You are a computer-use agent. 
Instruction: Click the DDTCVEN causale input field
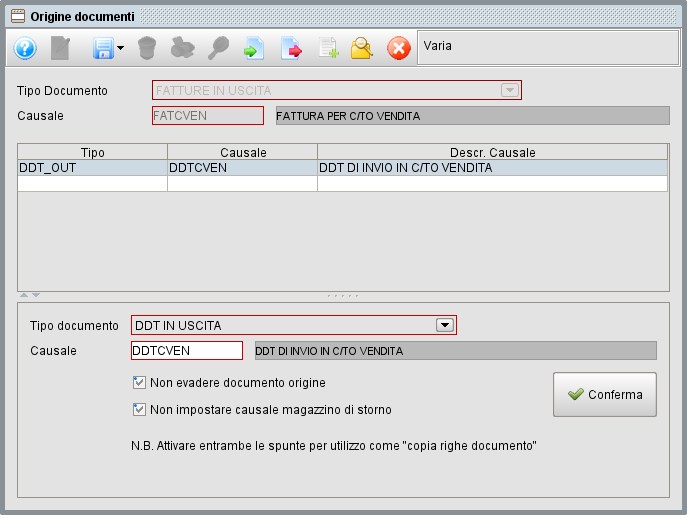(187, 351)
